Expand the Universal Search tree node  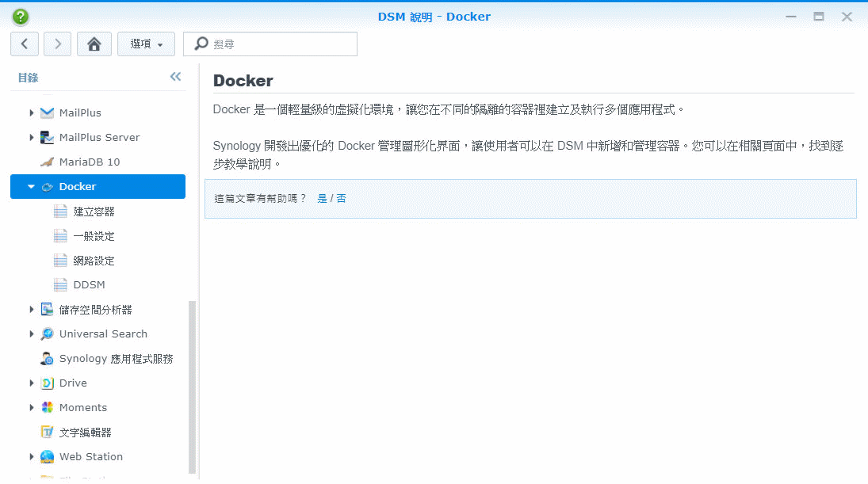[x=32, y=334]
